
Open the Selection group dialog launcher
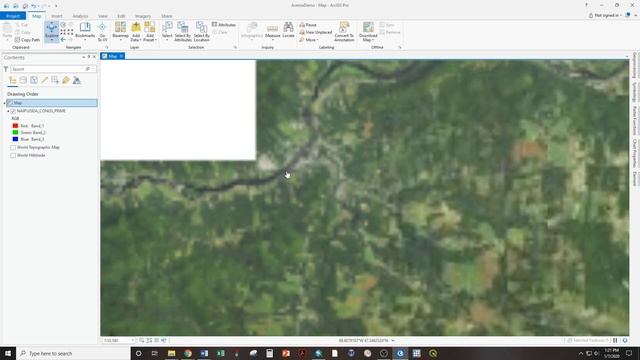[x=235, y=48]
